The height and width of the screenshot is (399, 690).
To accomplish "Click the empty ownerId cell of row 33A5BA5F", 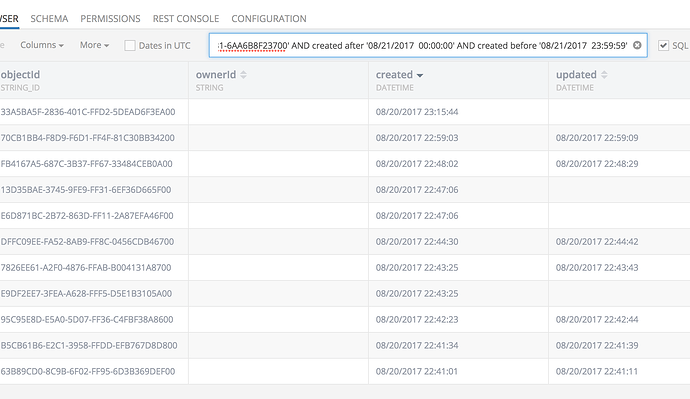I will [279, 112].
